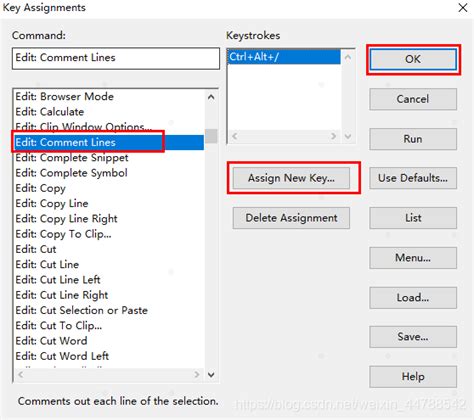The height and width of the screenshot is (420, 474).
Task: Click the OK button
Action: [x=413, y=59]
